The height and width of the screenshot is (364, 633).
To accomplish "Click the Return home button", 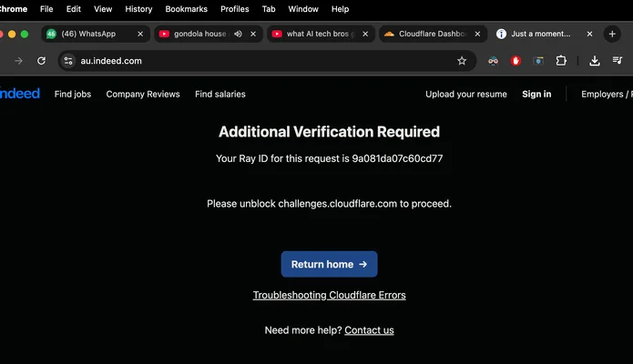I will [329, 264].
